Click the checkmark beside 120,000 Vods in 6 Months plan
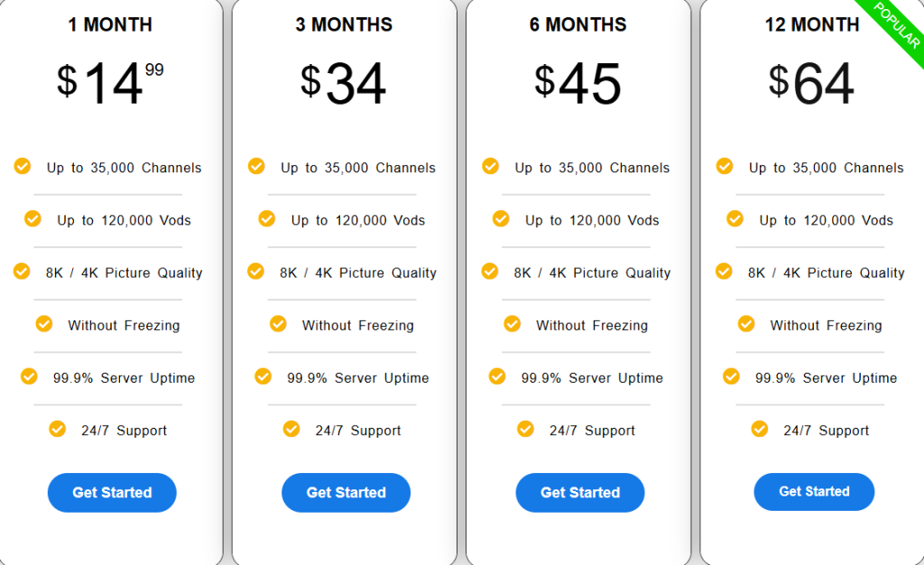Screen dimensions: 924x565 [x=500, y=219]
